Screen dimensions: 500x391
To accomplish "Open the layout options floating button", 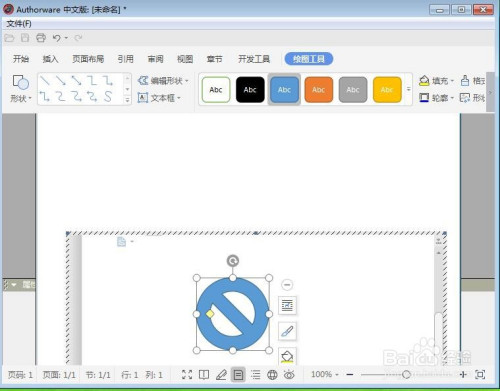I will (x=287, y=305).
